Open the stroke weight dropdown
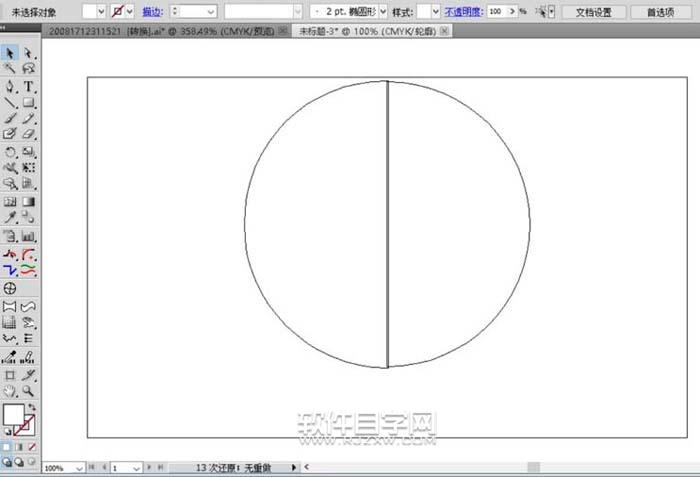Screen dimensions: 700x477 (x=211, y=12)
